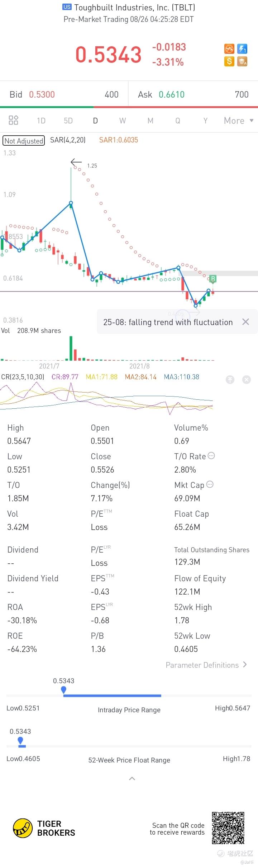258x868 pixels.
Task: Tap the Tiger Brokers logo
Action: coord(44,828)
